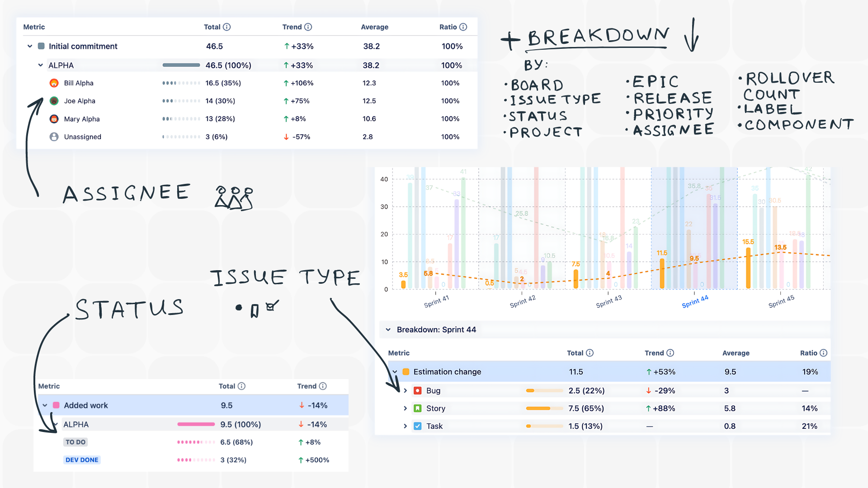Screen dimensions: 868x488
Task: Select the Sprint 44 label on the chart axis
Action: pyautogui.click(x=695, y=302)
